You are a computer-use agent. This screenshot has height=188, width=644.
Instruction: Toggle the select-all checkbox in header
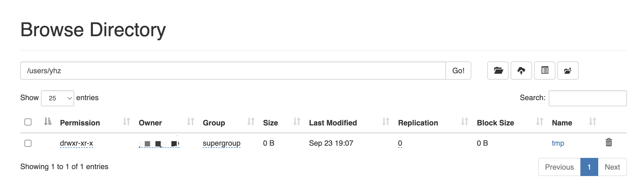click(x=28, y=122)
